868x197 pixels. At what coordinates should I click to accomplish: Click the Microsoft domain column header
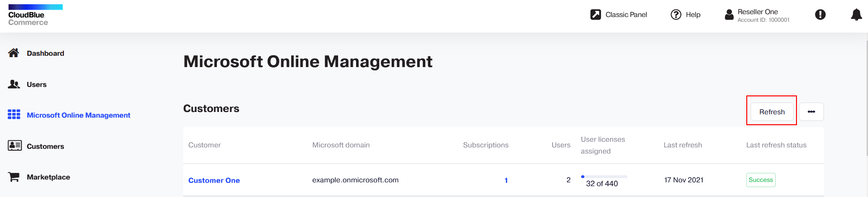[341, 145]
